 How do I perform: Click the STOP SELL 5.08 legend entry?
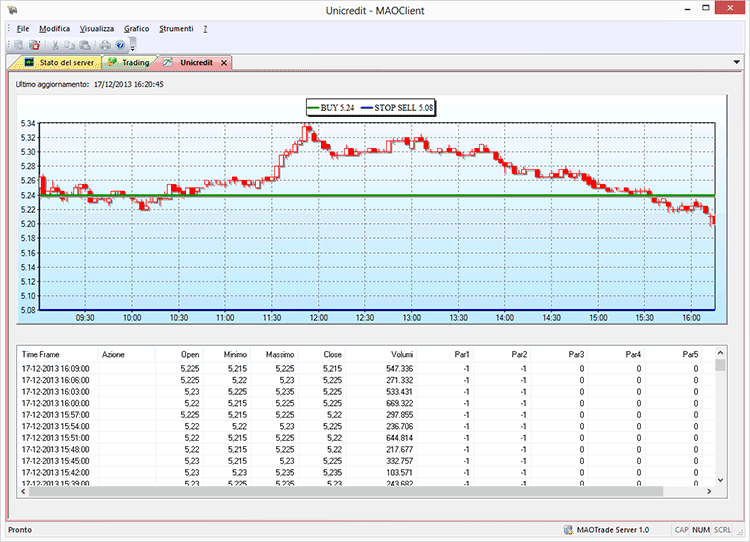[397, 108]
